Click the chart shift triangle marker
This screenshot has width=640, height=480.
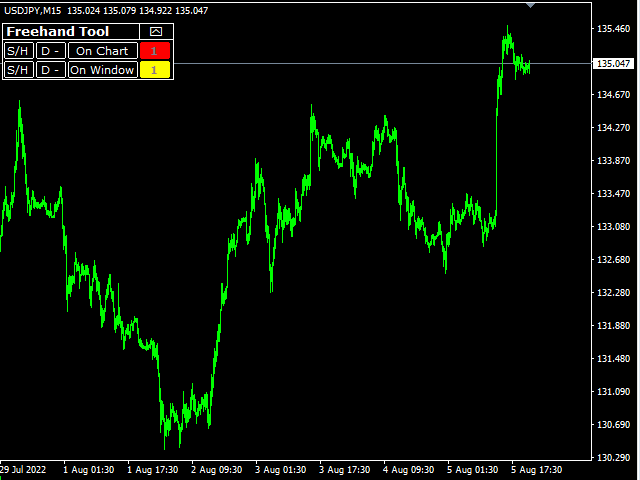pos(530,5)
